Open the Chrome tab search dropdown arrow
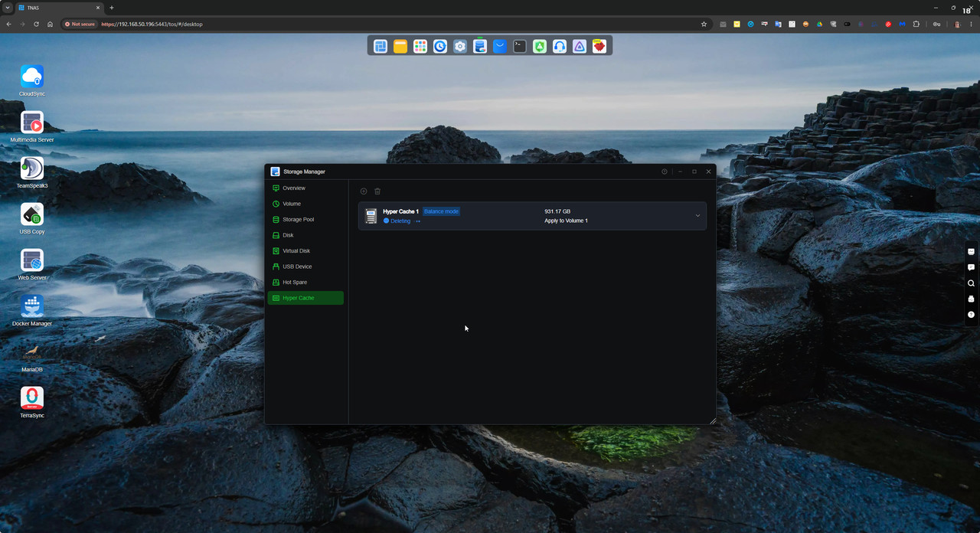The height and width of the screenshot is (533, 980). (x=7, y=8)
